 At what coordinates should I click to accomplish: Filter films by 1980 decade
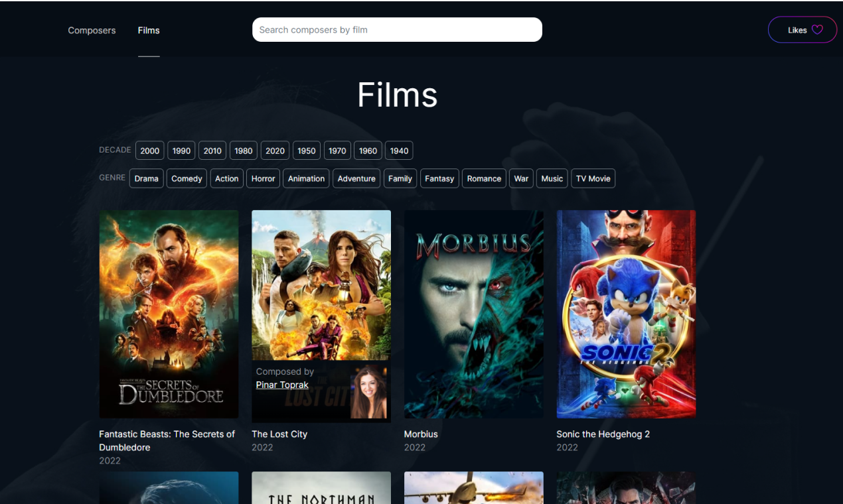coord(244,151)
